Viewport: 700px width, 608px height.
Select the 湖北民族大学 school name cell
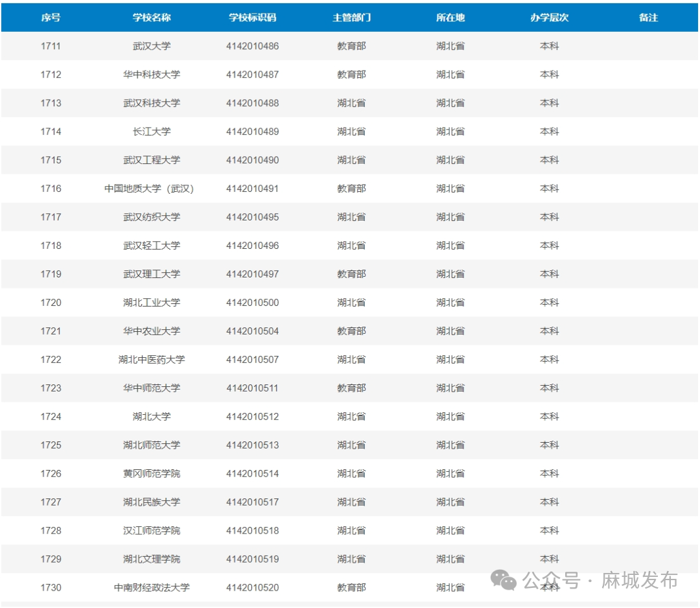pyautogui.click(x=152, y=502)
